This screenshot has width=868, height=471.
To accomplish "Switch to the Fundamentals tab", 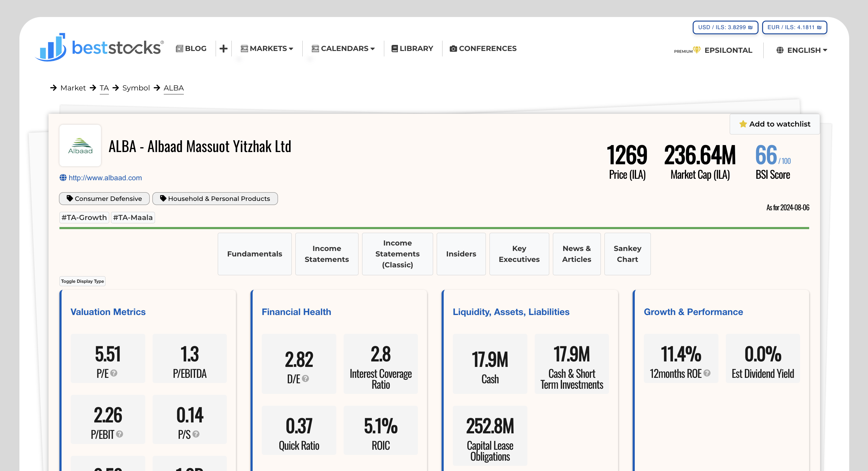I will pos(255,254).
